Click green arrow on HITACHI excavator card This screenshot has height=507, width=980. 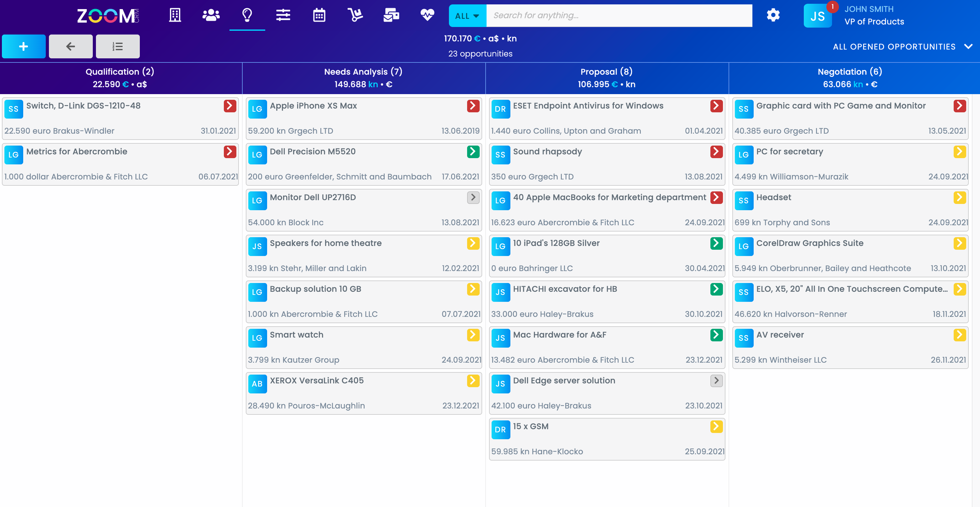716,289
